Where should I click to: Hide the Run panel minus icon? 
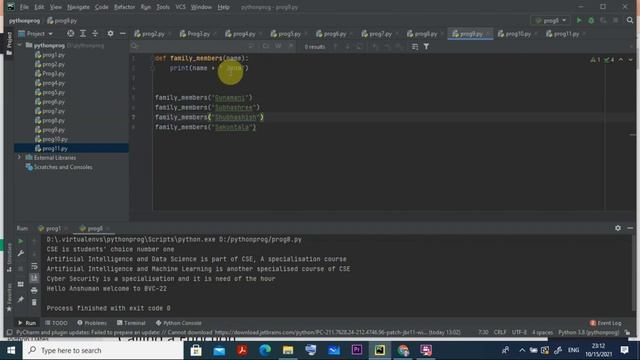(x=630, y=228)
